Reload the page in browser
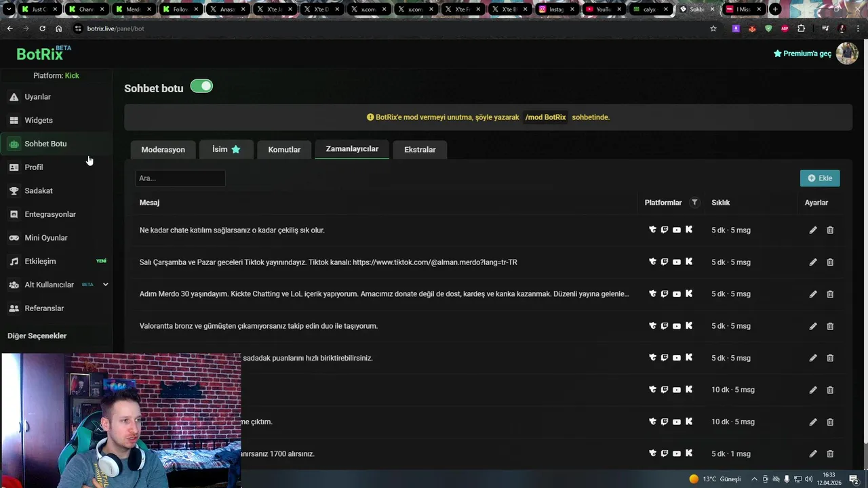868x488 pixels. pos(42,28)
